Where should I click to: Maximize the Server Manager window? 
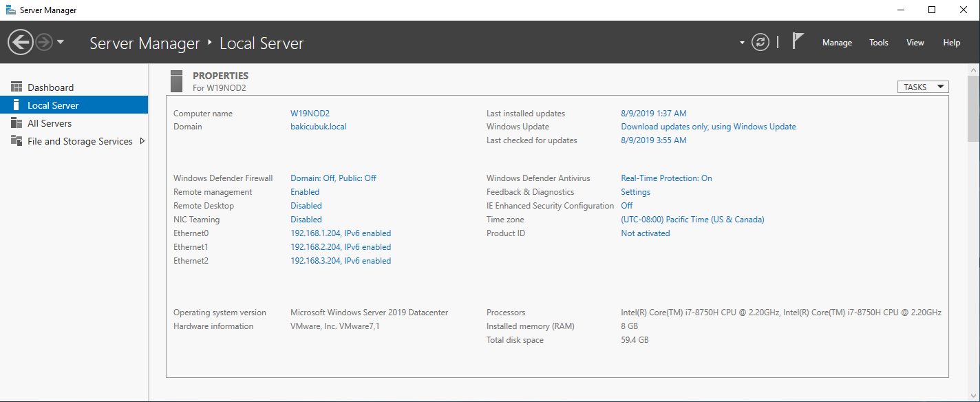[x=932, y=10]
